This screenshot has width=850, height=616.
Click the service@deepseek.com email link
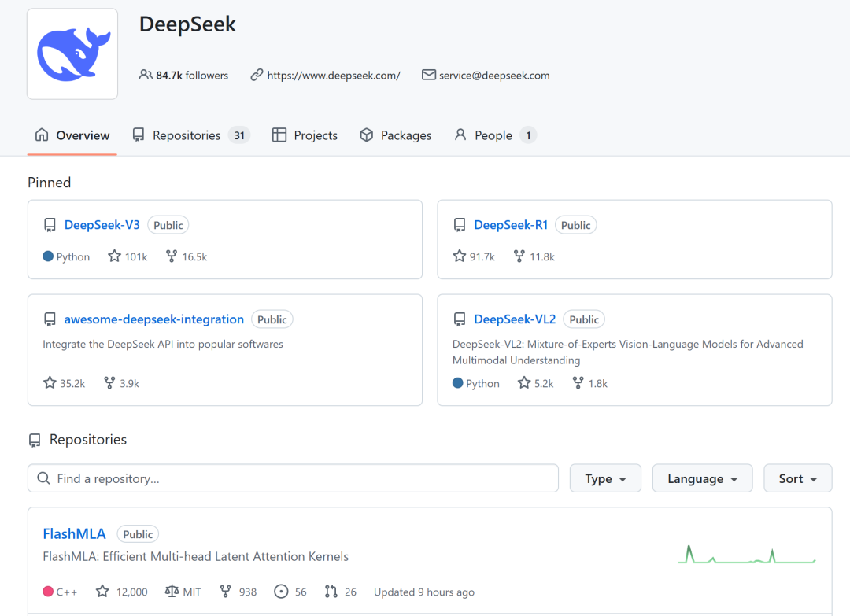493,76
